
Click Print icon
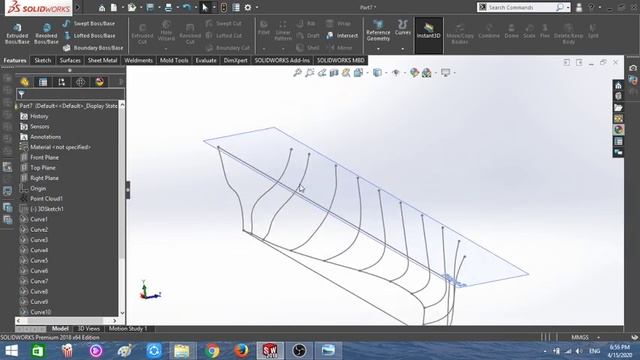click(x=168, y=8)
